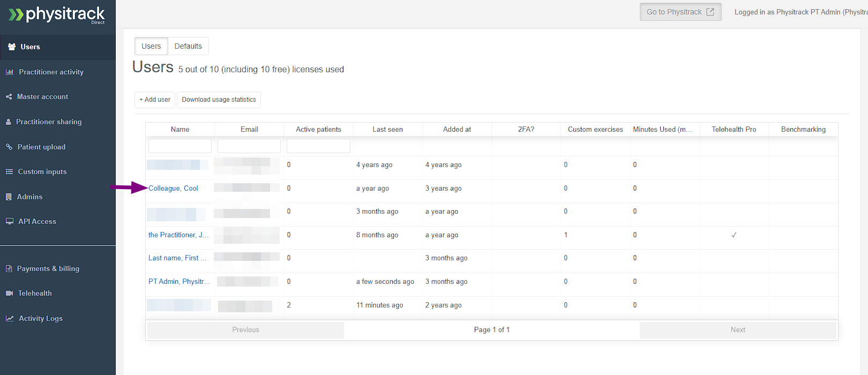This screenshot has height=375, width=868.
Task: Select the Patient upload link icon
Action: (x=9, y=147)
